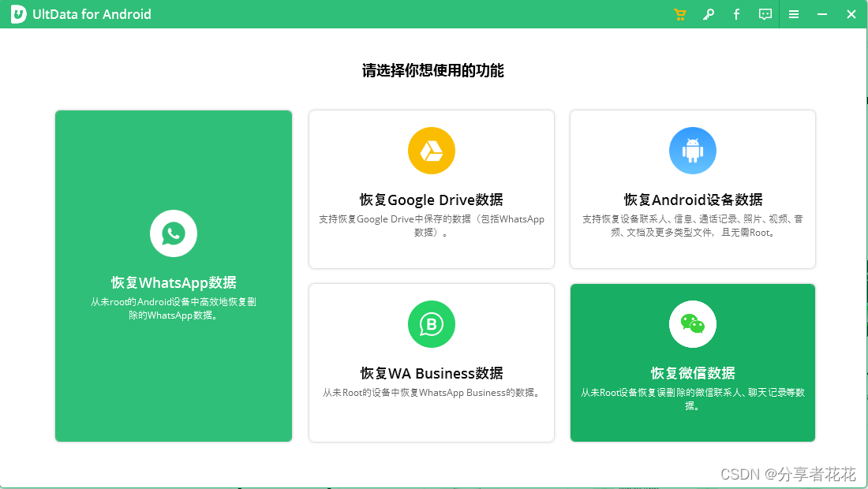This screenshot has height=489, width=868.
Task: Select the 恢复Android设备数据 title
Action: coord(693,200)
